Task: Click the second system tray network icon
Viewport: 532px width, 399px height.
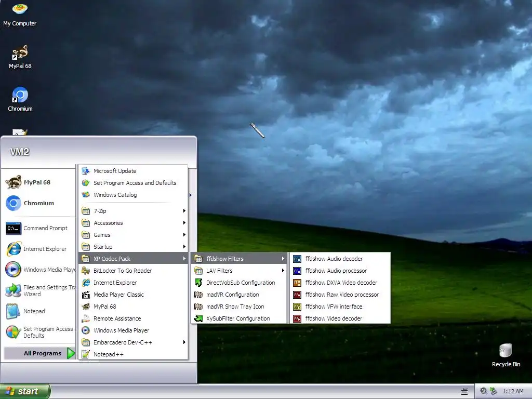Action: (494, 391)
